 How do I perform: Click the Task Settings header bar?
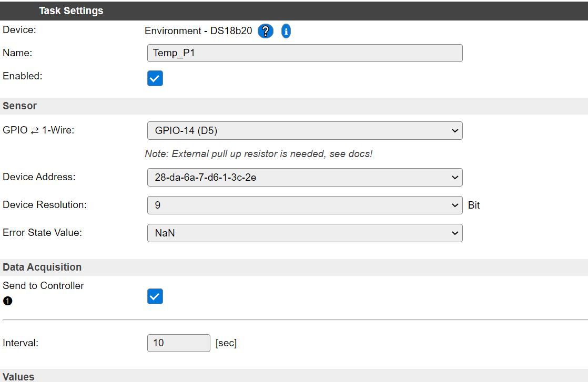tap(71, 11)
